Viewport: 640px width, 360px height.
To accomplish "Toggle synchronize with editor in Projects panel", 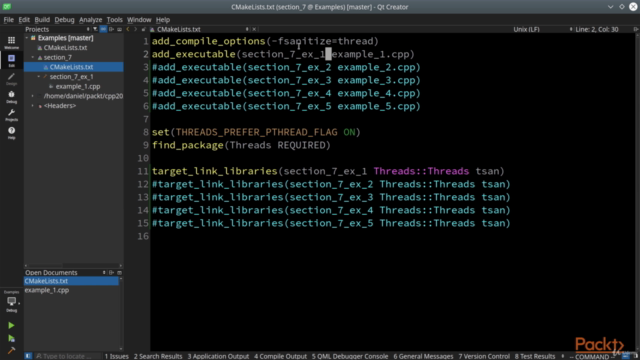I will pyautogui.click(x=103, y=29).
